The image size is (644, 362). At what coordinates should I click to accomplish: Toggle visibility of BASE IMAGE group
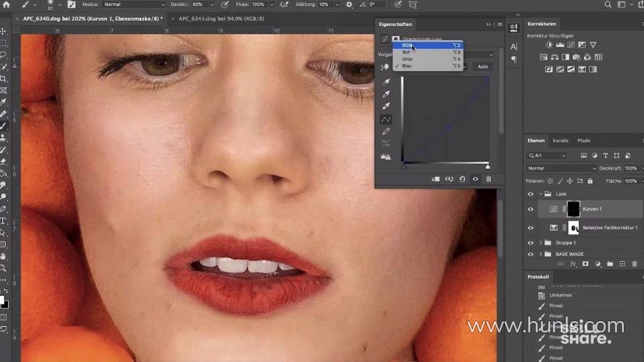coord(530,255)
